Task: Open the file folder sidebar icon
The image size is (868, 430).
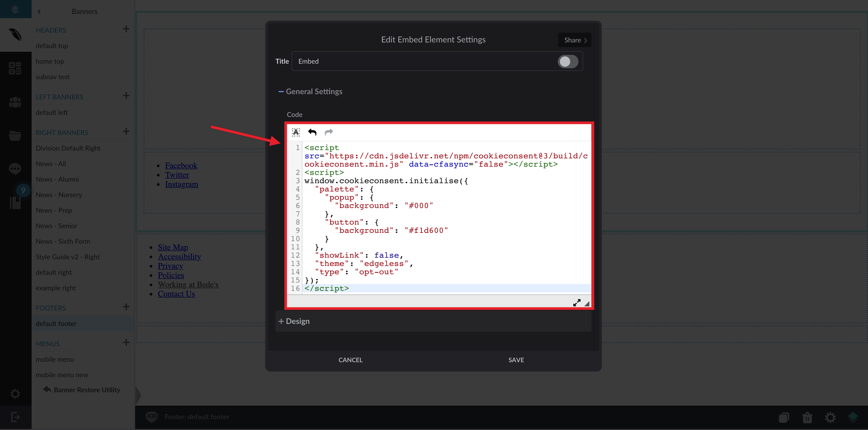Action: point(15,135)
